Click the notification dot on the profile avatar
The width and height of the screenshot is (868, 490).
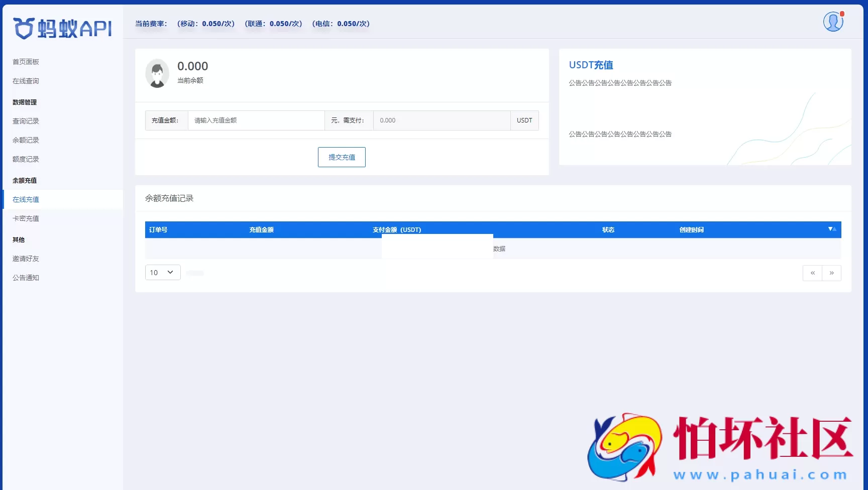click(x=842, y=15)
